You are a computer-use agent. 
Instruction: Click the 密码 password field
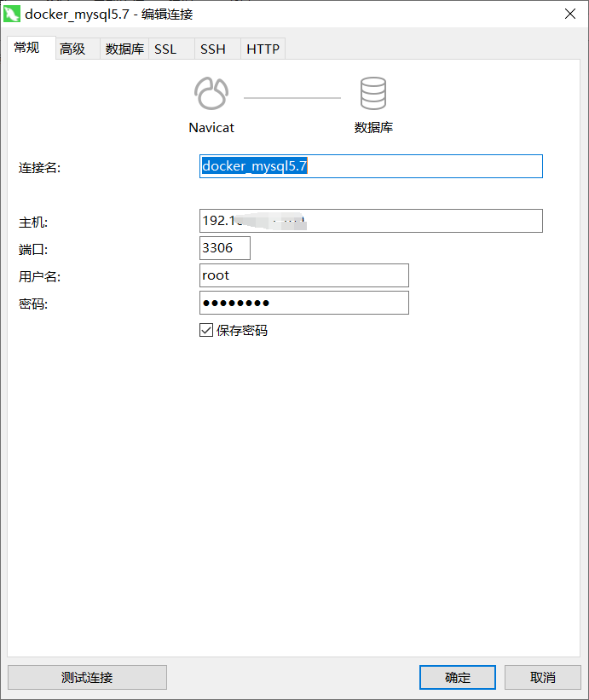click(x=303, y=303)
